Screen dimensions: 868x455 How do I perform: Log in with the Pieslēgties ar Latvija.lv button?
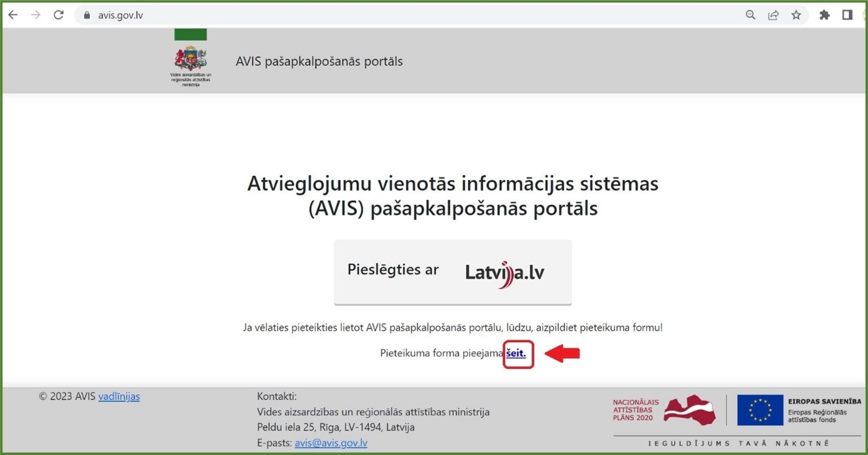[x=452, y=272]
